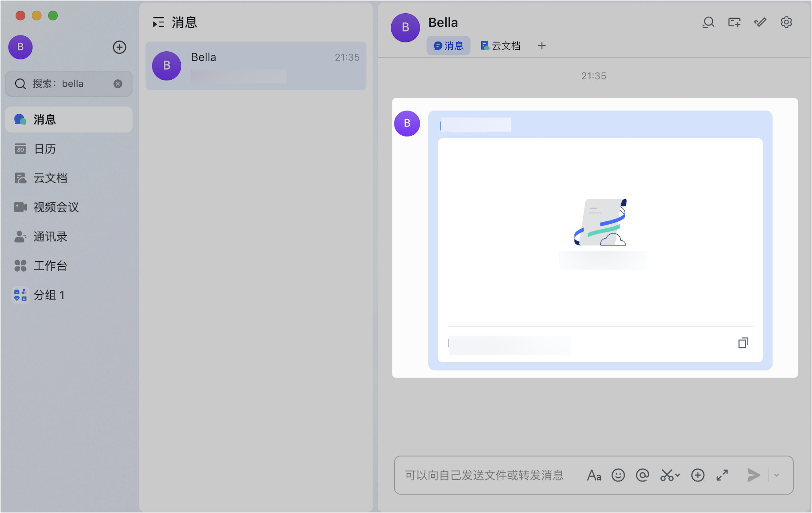The image size is (812, 513).
Task: Open 工作台 workplace
Action: [68, 266]
